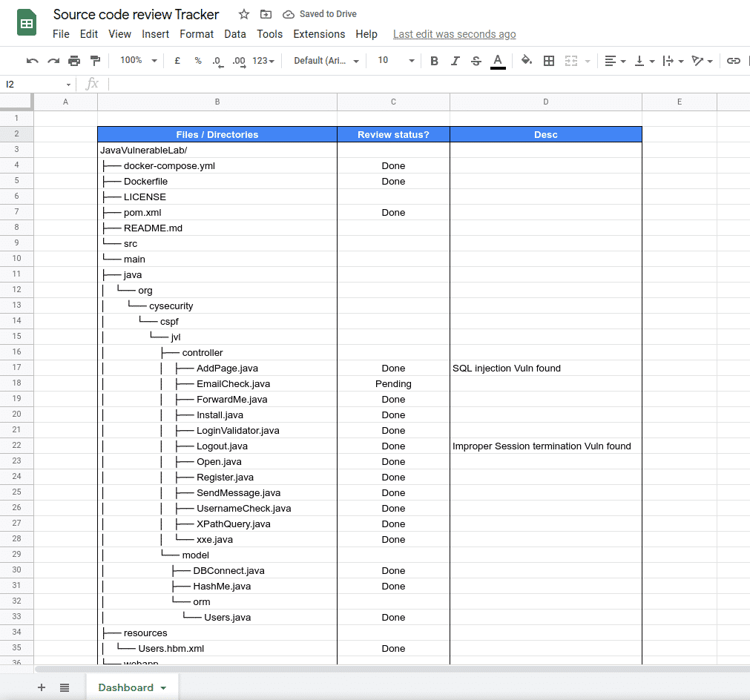Open the 100% zoom dropdown
The width and height of the screenshot is (750, 700).
pos(139,60)
